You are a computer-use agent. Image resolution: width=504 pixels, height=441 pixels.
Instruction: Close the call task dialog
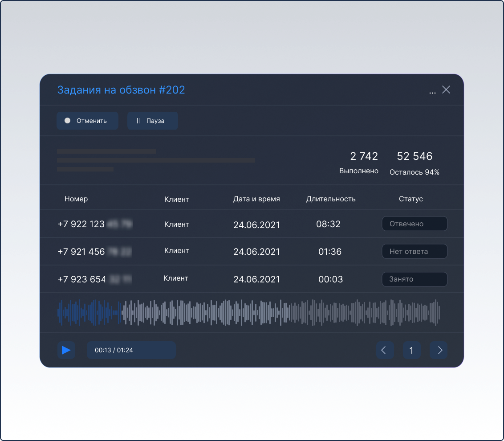click(x=446, y=90)
